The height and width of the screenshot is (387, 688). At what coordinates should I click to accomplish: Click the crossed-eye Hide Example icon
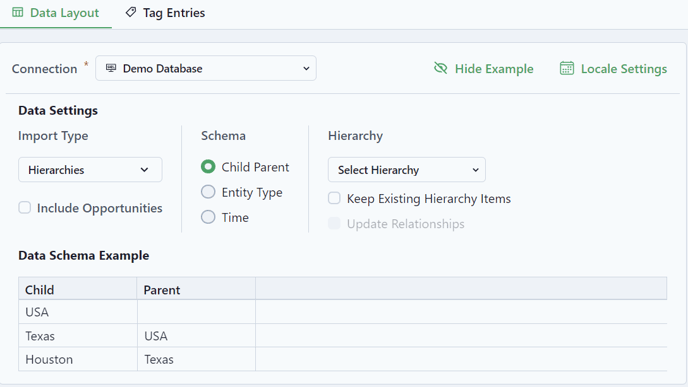(441, 68)
